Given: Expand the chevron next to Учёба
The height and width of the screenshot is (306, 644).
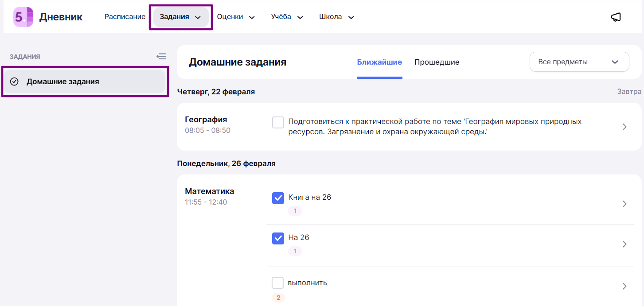Looking at the screenshot, I should (300, 18).
